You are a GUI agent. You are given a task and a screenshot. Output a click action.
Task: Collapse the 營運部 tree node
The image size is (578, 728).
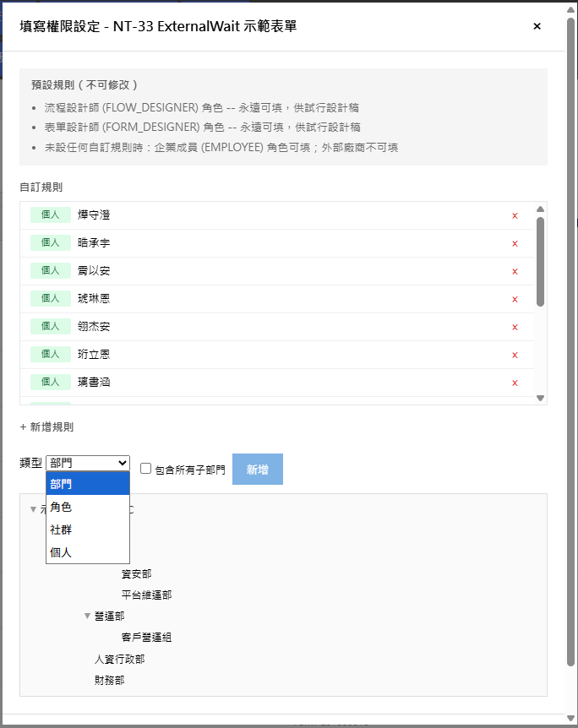coord(87,617)
